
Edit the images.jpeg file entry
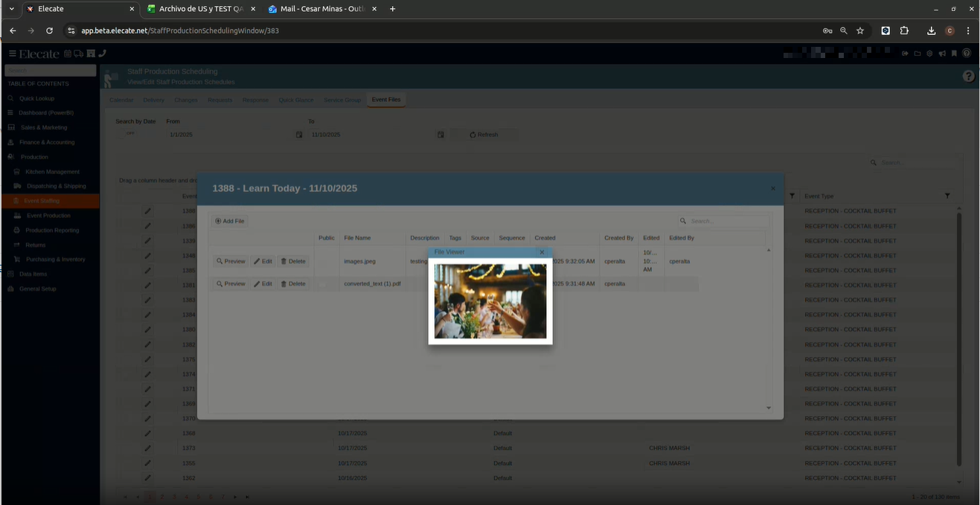pyautogui.click(x=263, y=262)
